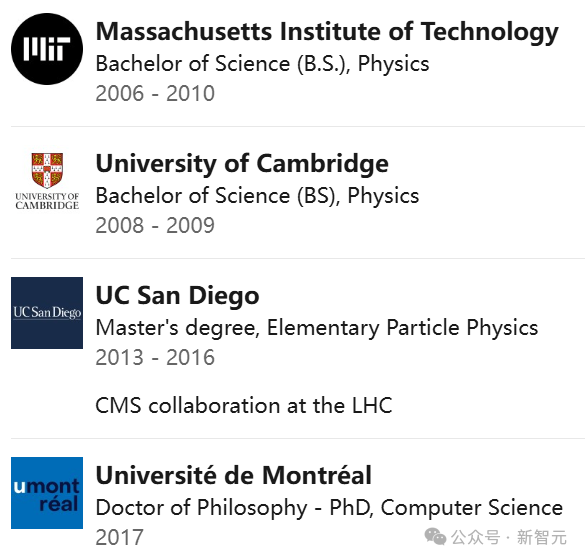Click the 2008 - 2009 date range
585x560 pixels.
(155, 225)
